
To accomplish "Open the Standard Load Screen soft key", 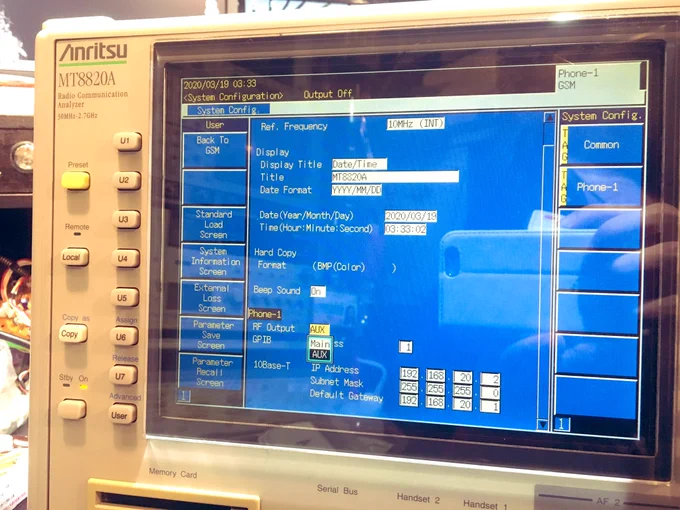I will click(x=214, y=224).
